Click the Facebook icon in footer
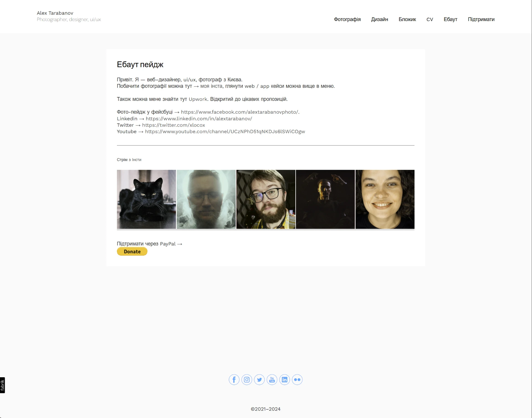This screenshot has height=418, width=532. 234,380
